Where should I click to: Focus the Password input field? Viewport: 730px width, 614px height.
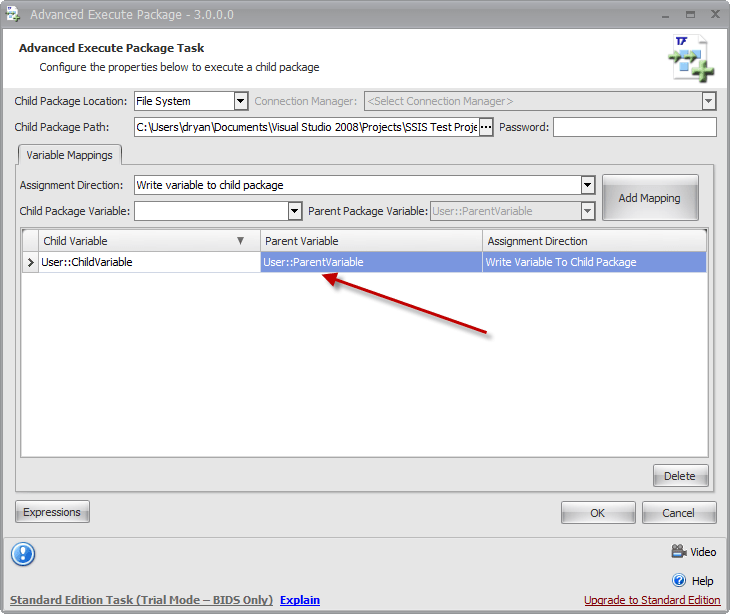click(x=635, y=127)
